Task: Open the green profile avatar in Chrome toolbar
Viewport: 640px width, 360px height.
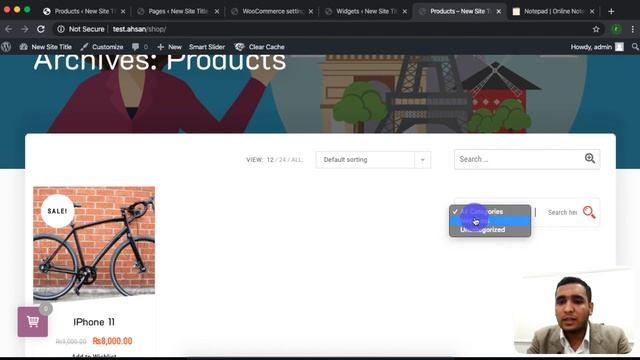Action: [616, 29]
